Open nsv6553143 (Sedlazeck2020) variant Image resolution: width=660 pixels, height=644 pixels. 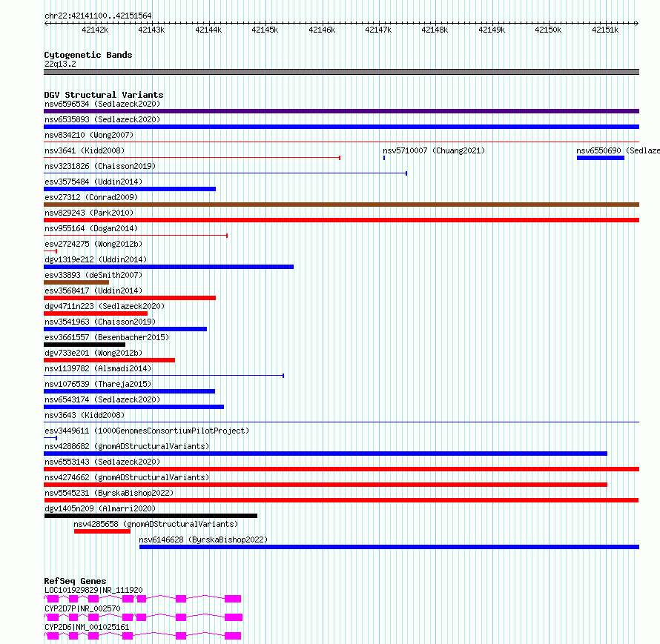(102, 462)
